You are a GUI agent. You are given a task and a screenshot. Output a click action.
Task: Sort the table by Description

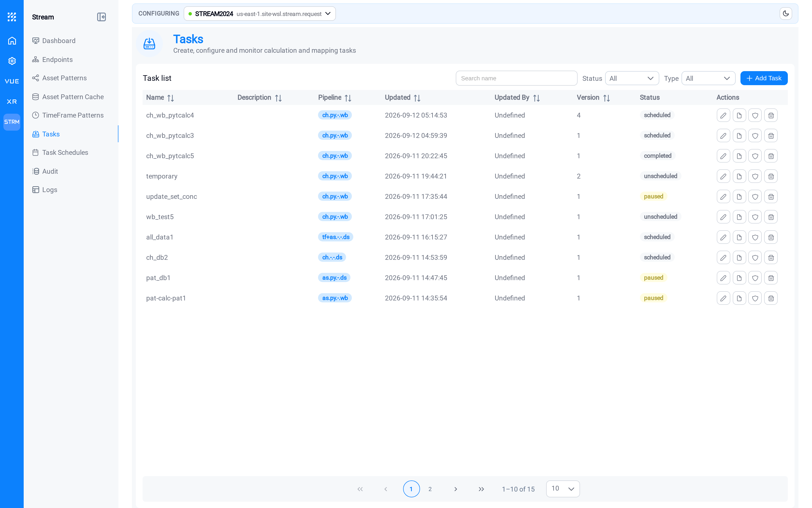(x=278, y=98)
